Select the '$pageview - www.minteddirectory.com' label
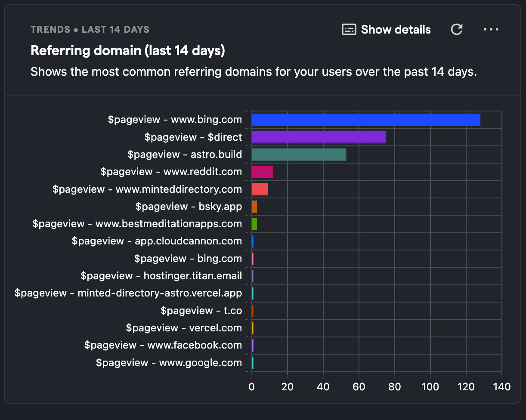 [147, 189]
